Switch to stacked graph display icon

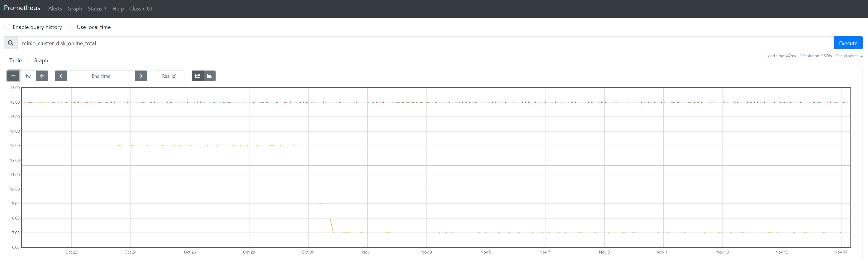[210, 76]
